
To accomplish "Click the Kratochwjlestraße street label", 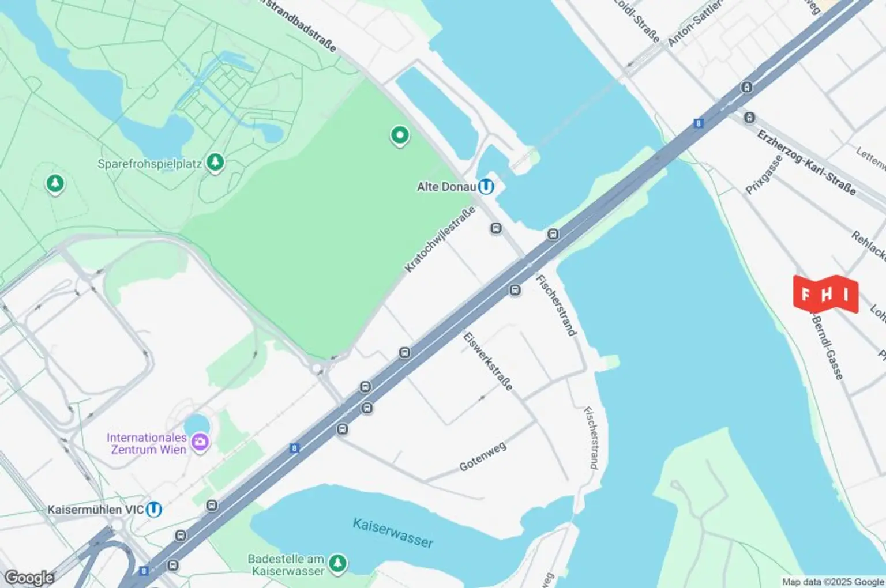I will coord(440,239).
